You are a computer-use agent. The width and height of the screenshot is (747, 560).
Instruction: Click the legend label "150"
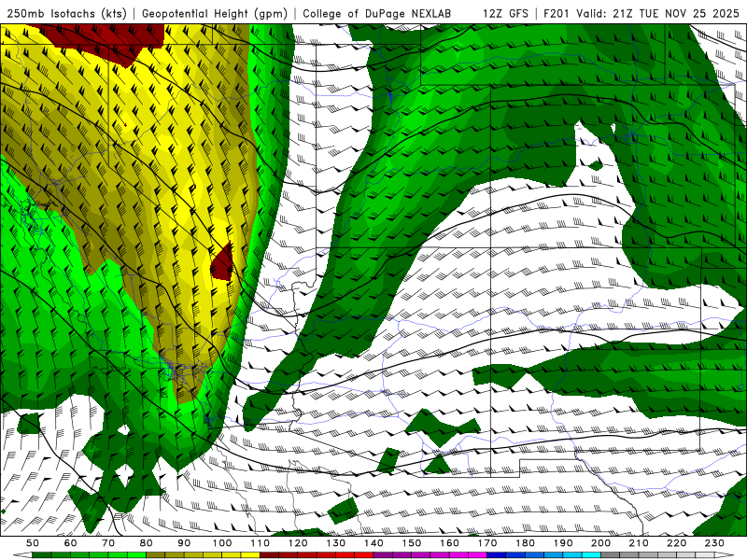pyautogui.click(x=412, y=543)
